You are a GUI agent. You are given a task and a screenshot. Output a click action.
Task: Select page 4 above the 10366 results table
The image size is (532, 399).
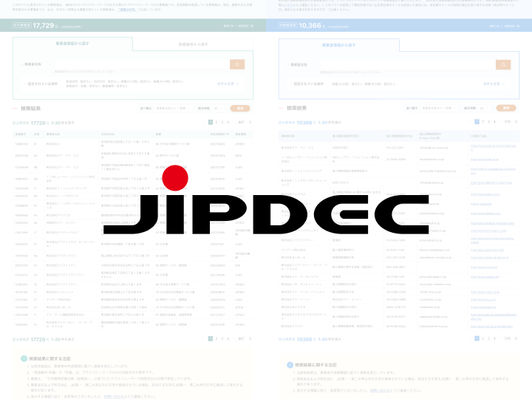pos(494,121)
